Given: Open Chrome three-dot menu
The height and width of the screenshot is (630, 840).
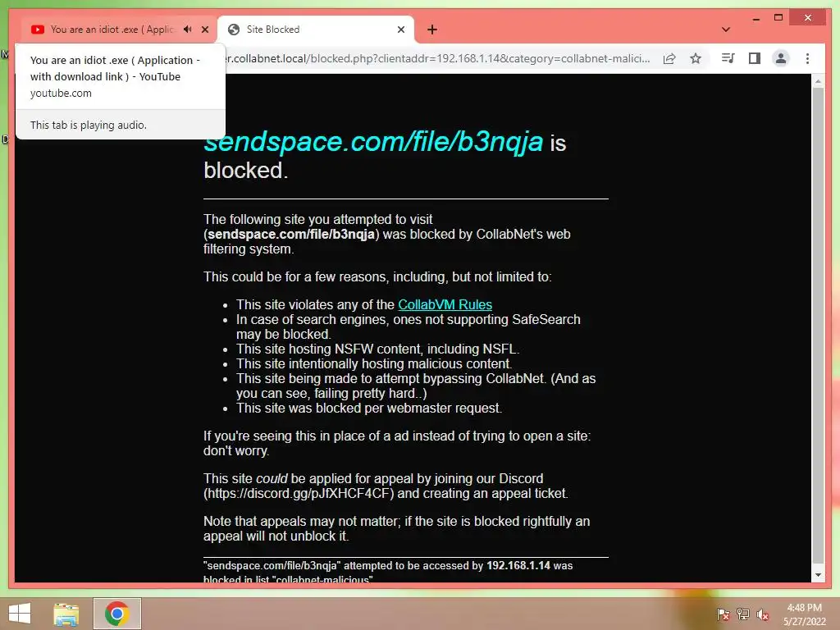Looking at the screenshot, I should point(807,58).
